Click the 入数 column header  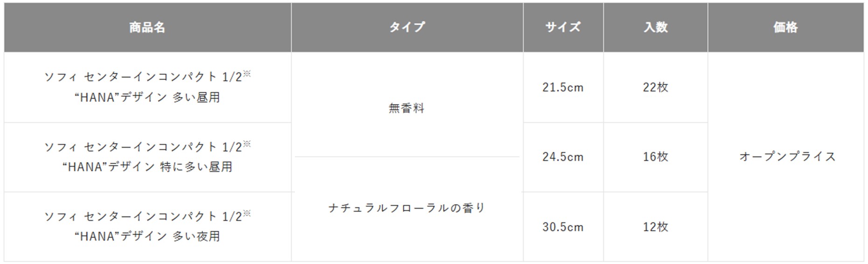click(x=655, y=28)
